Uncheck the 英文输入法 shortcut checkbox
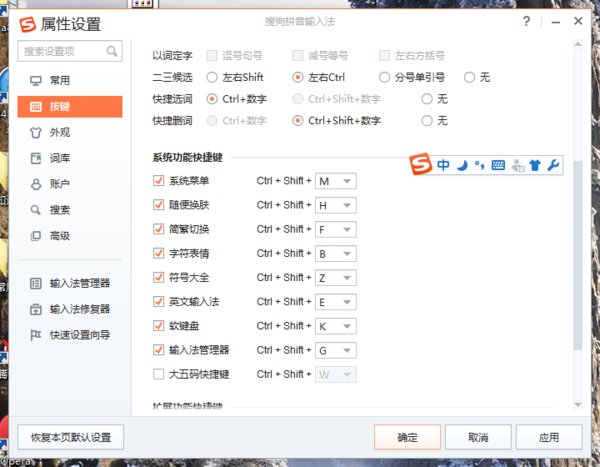600x467 pixels. (158, 302)
